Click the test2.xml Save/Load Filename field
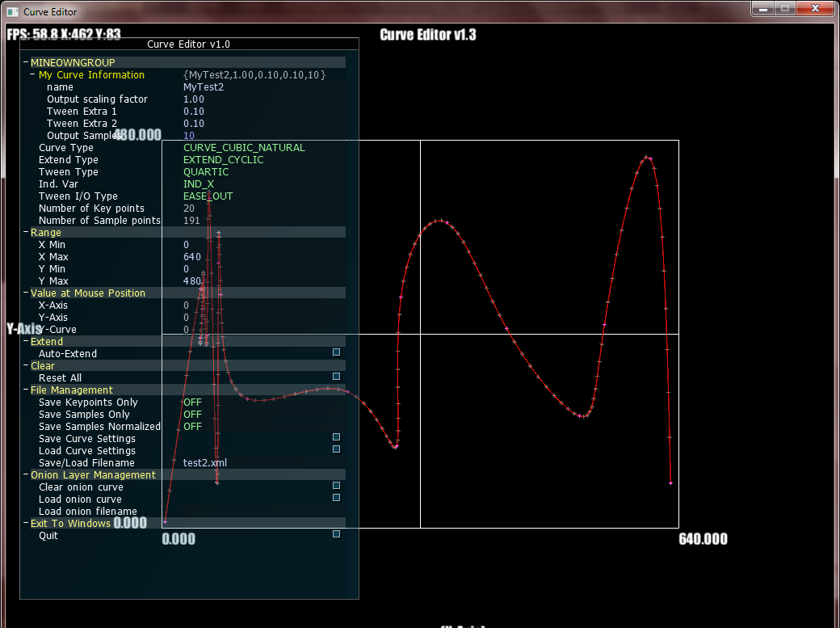The image size is (840, 628). tap(204, 462)
